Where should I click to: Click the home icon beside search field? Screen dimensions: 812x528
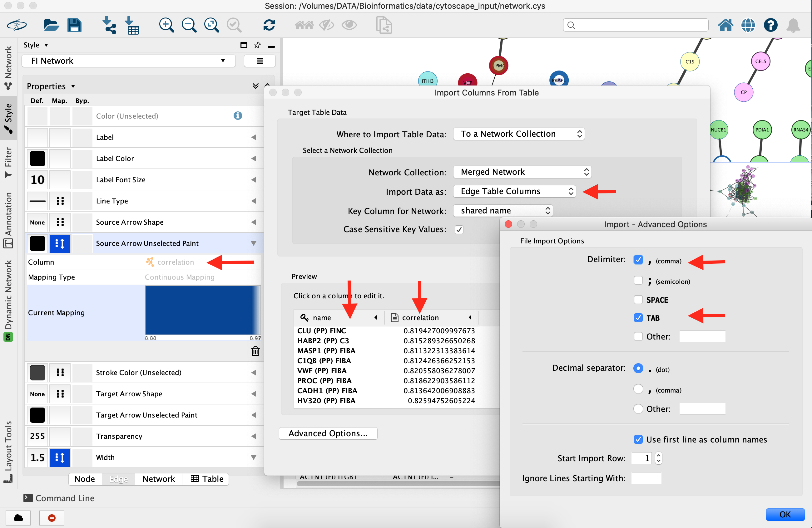[725, 25]
